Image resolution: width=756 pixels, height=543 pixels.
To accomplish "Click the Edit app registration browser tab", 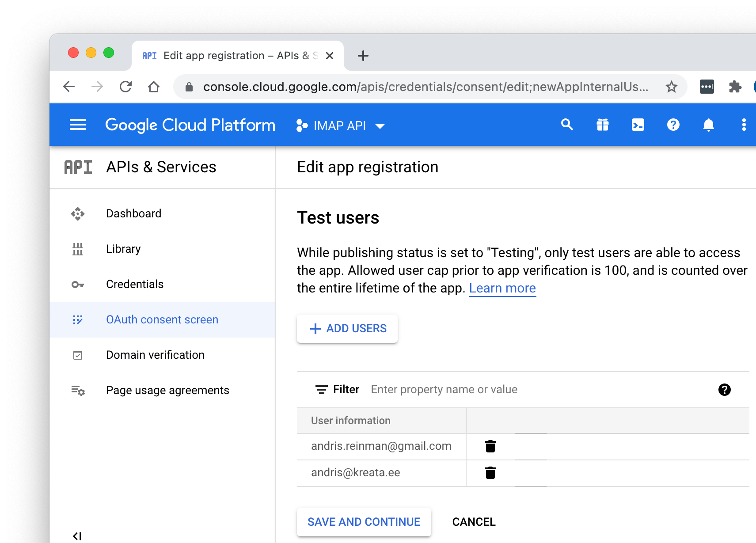I will coord(238,56).
